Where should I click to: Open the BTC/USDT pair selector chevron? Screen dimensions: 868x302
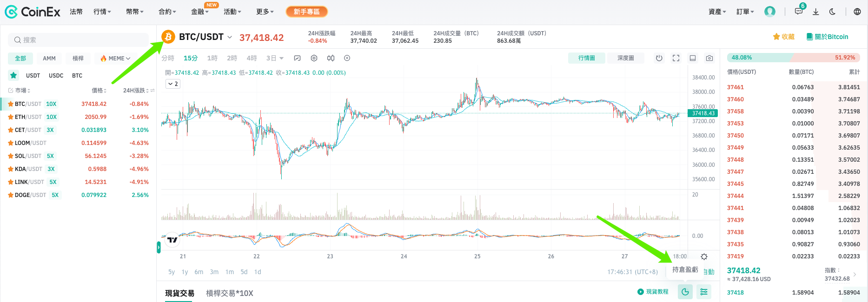230,37
